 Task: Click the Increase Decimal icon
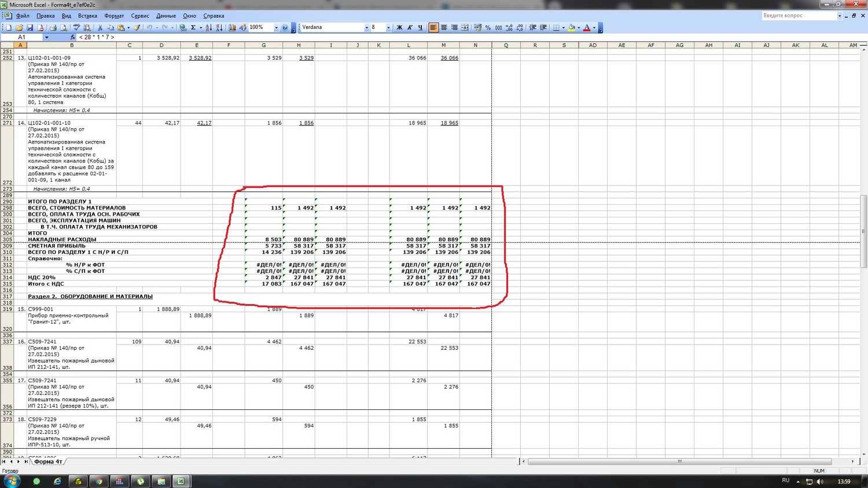[x=509, y=27]
